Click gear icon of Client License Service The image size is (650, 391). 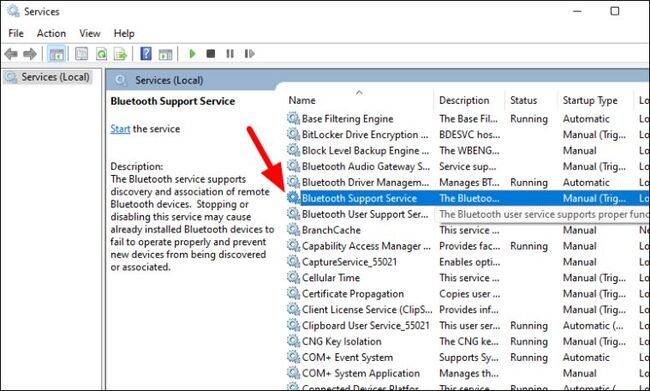click(x=293, y=309)
